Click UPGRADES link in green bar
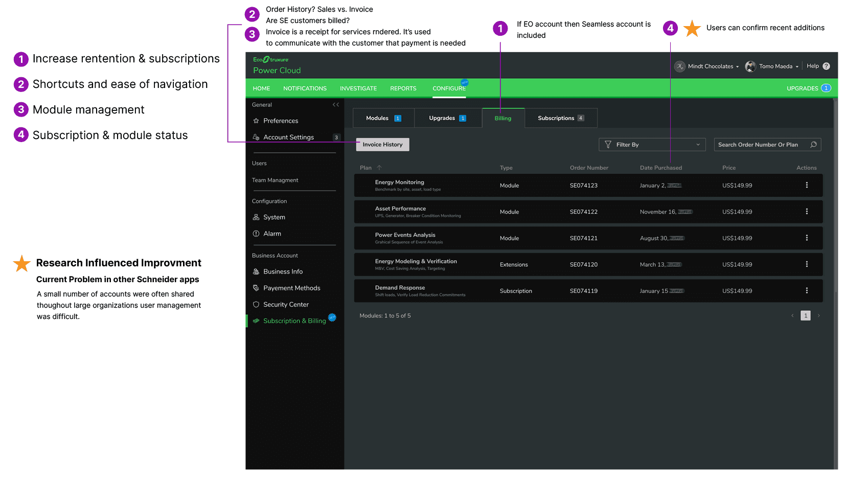 click(802, 88)
